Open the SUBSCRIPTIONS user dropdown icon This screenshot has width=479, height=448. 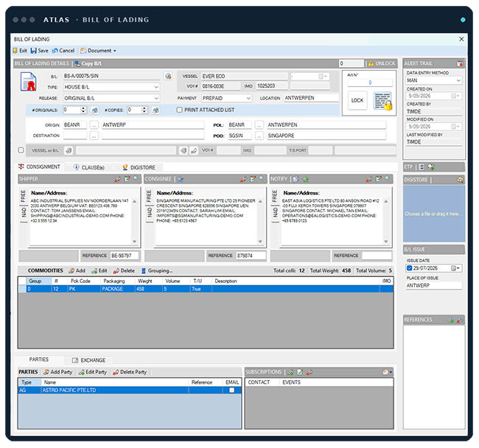tap(387, 372)
